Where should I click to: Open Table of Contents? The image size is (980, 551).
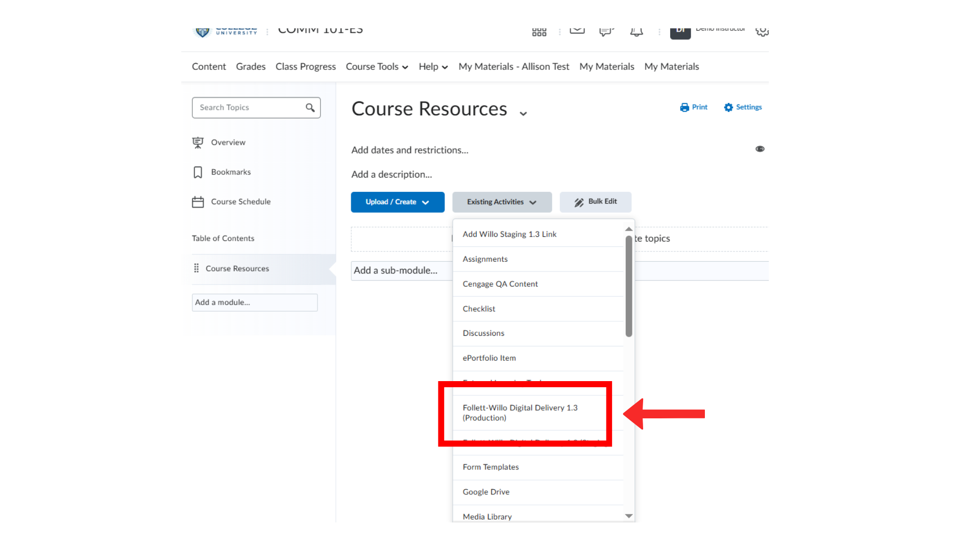click(223, 238)
